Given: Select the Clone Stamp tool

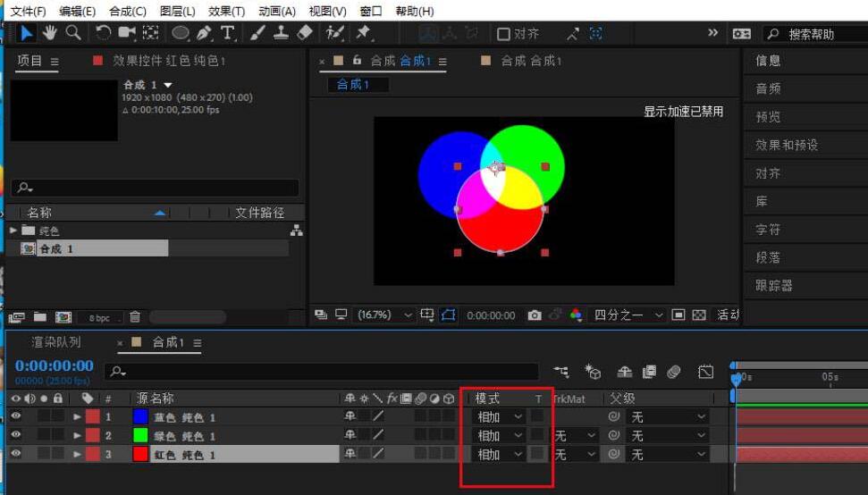Looking at the screenshot, I should tap(281, 33).
